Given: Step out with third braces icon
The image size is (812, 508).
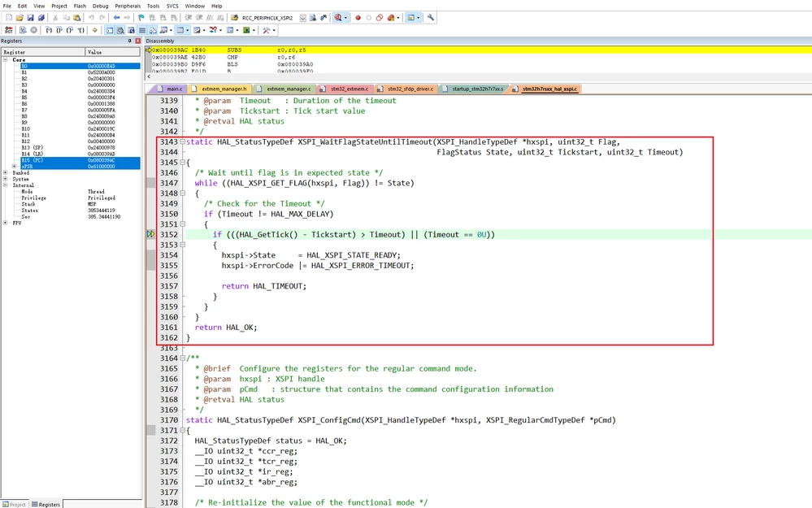Looking at the screenshot, I should coord(70,30).
